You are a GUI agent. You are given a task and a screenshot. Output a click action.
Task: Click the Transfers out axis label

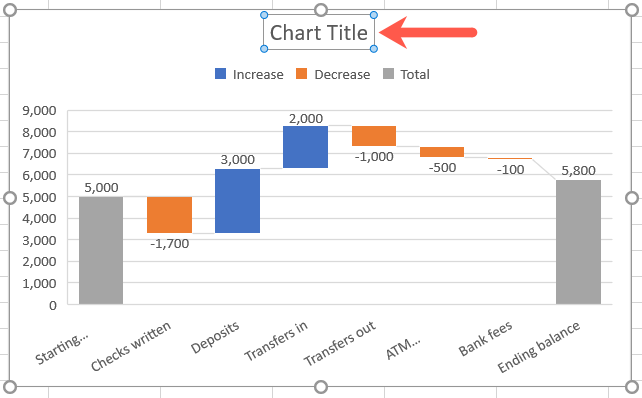pyautogui.click(x=339, y=343)
